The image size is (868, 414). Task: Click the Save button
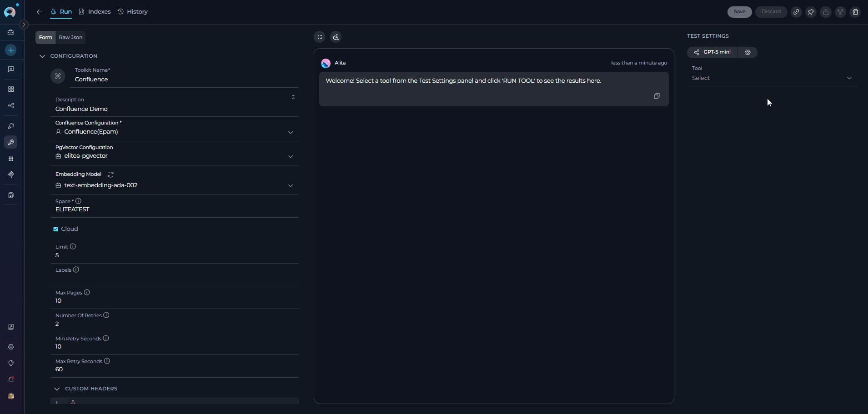click(x=739, y=12)
